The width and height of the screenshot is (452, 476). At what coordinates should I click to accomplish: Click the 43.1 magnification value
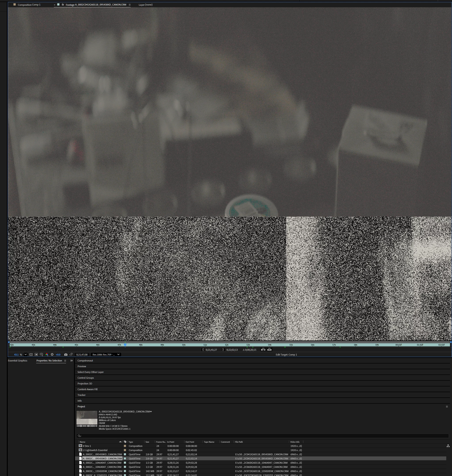point(16,354)
